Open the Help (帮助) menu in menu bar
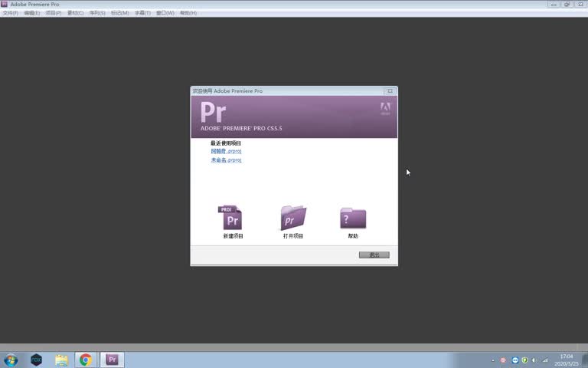 (188, 13)
